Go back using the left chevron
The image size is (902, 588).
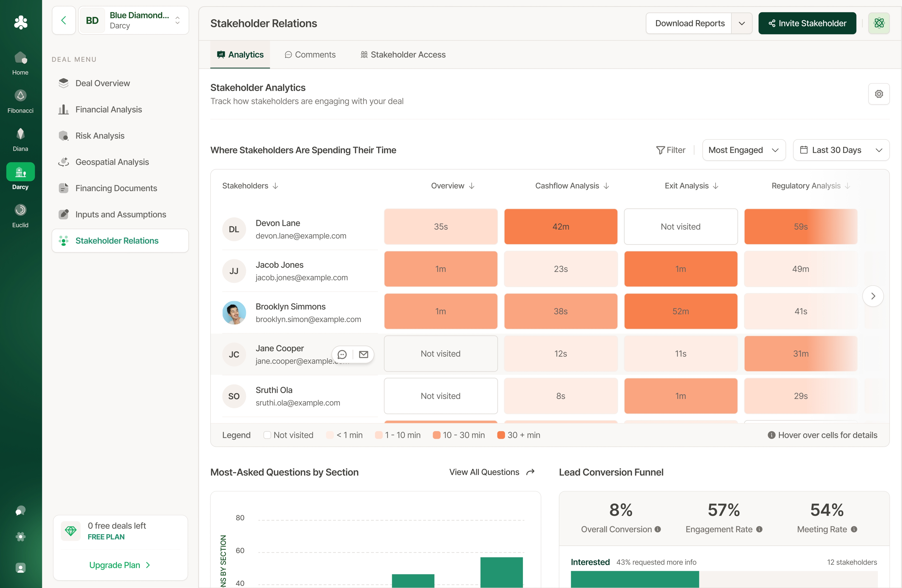64,20
